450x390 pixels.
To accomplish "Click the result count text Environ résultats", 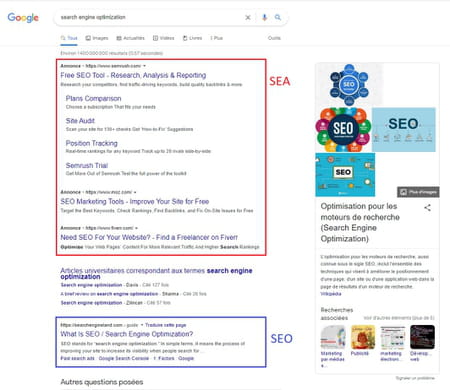I will click(111, 53).
